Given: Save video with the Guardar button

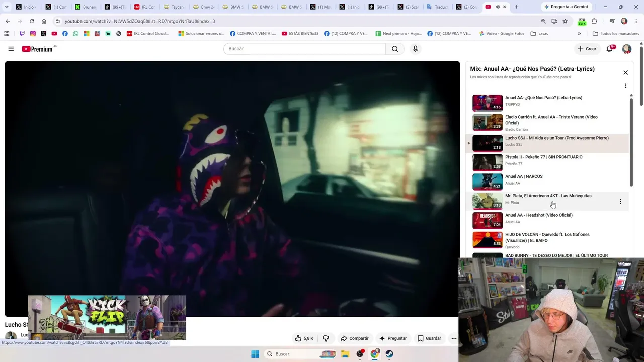Looking at the screenshot, I should click(429, 338).
